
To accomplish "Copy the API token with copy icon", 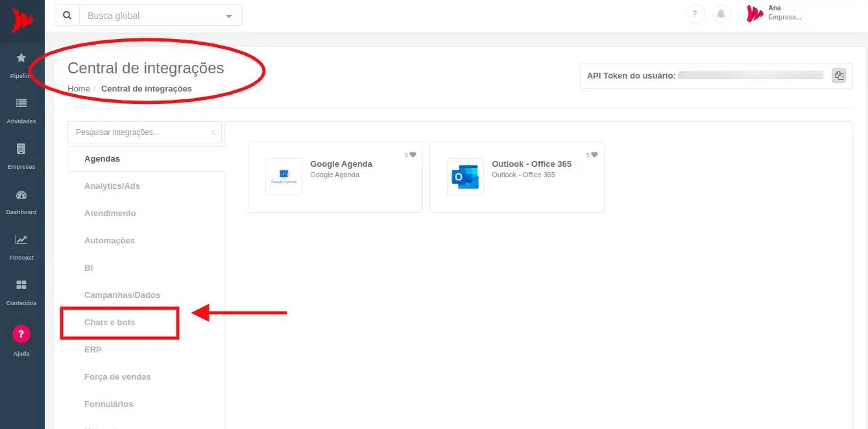I will (839, 75).
